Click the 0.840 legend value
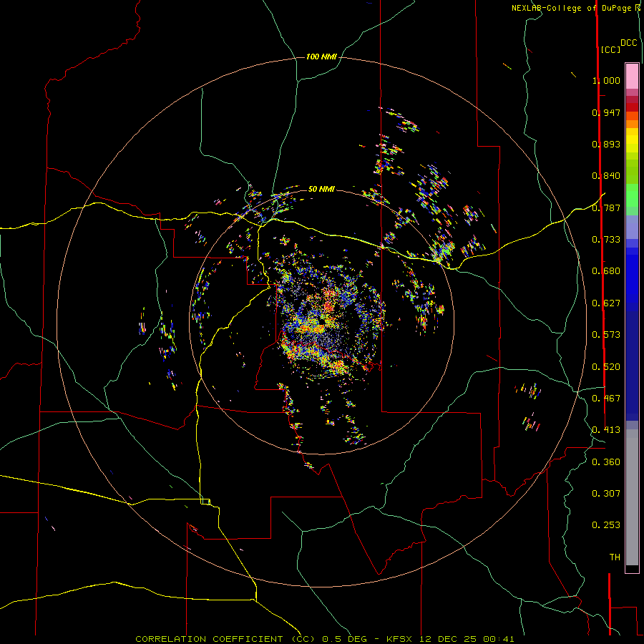The height and width of the screenshot is (644, 644). [606, 175]
